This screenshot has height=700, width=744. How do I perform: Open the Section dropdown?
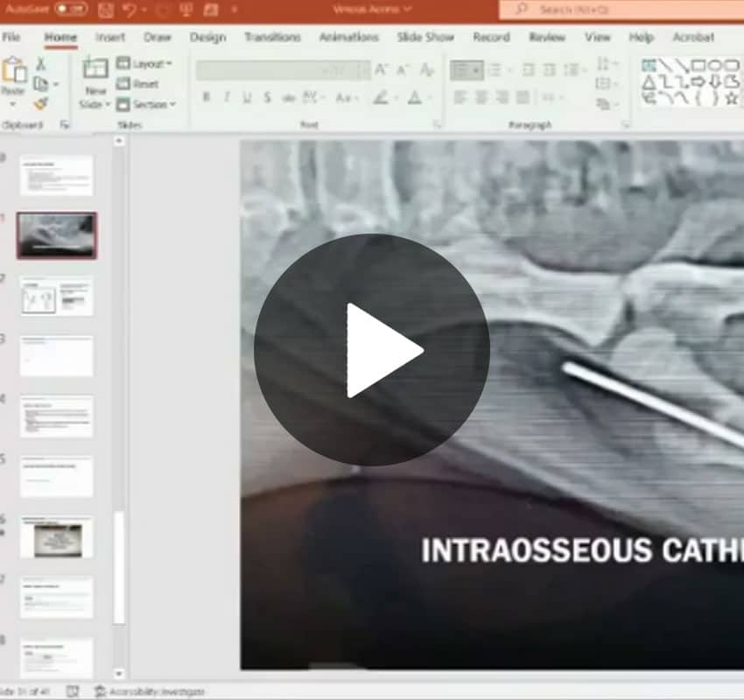tap(146, 104)
